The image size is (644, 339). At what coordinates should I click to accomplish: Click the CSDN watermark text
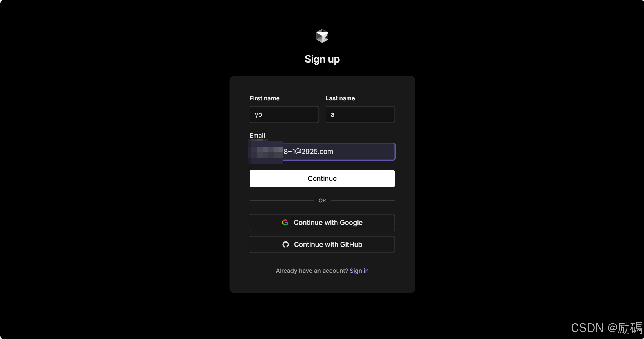point(607,328)
